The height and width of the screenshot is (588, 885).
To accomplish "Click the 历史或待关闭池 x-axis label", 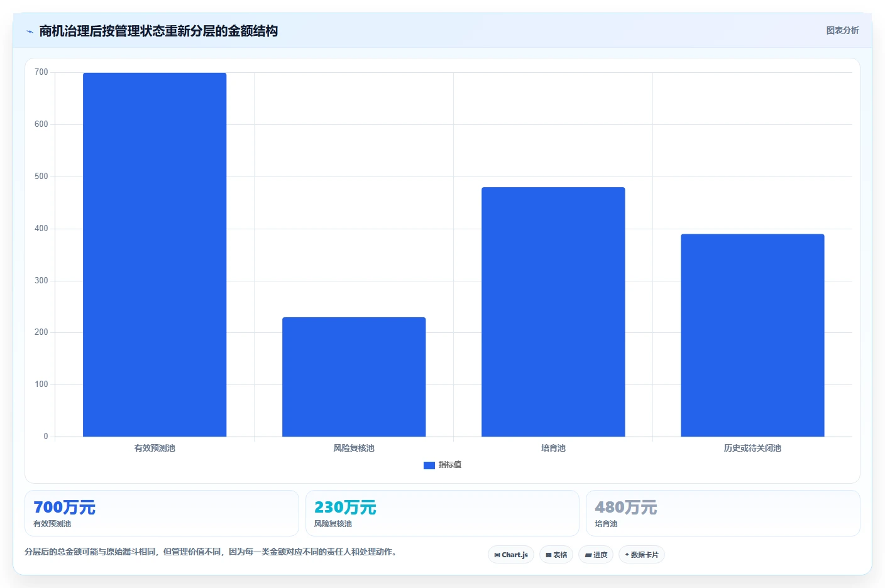I will (x=752, y=448).
